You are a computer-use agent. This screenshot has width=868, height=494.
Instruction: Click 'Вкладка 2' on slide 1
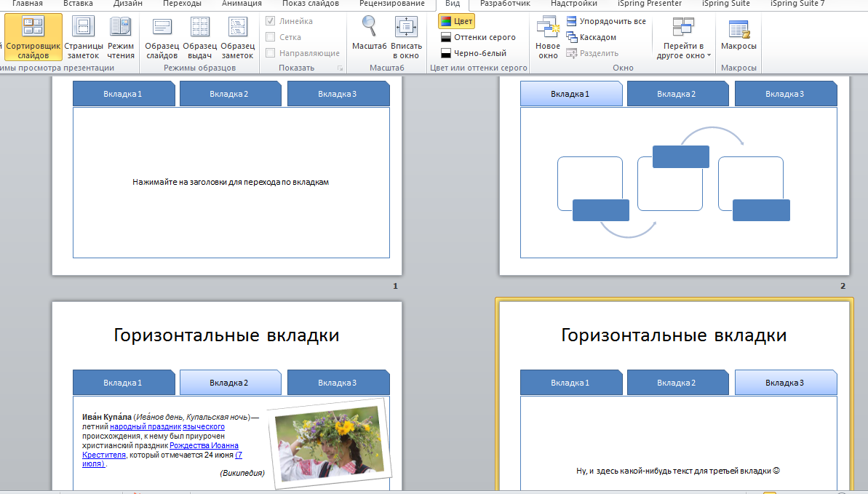coord(230,94)
